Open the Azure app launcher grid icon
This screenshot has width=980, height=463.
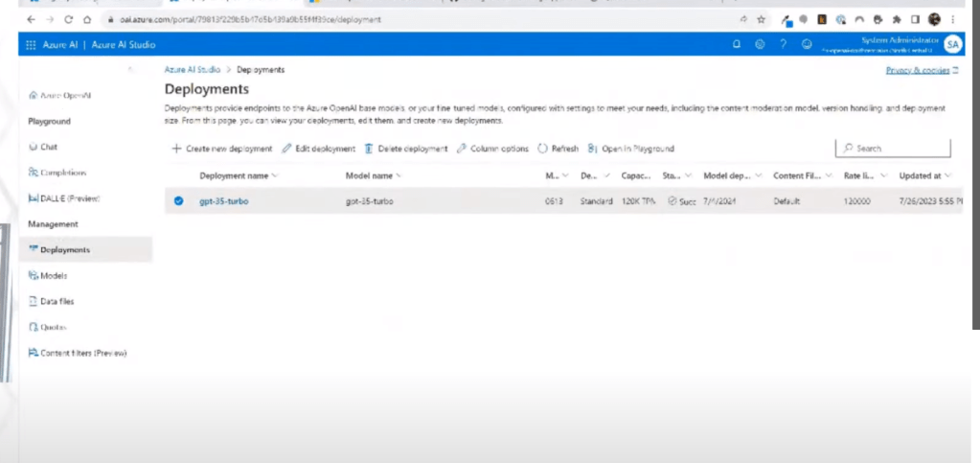pyautogui.click(x=31, y=44)
